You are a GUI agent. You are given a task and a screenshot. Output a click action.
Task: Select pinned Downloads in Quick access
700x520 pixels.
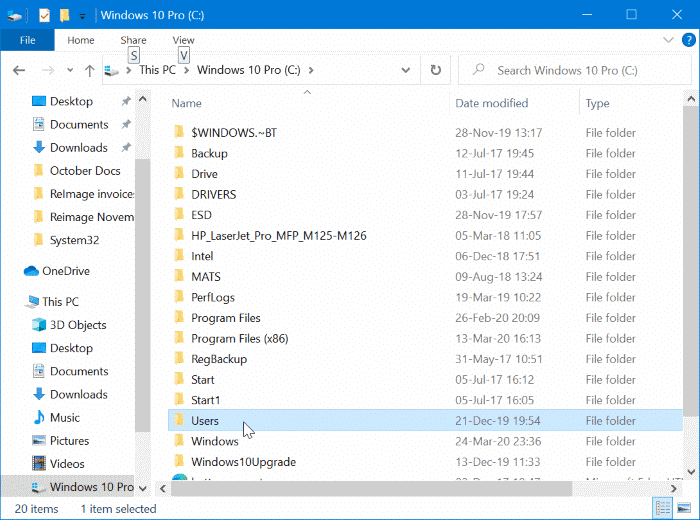point(79,148)
